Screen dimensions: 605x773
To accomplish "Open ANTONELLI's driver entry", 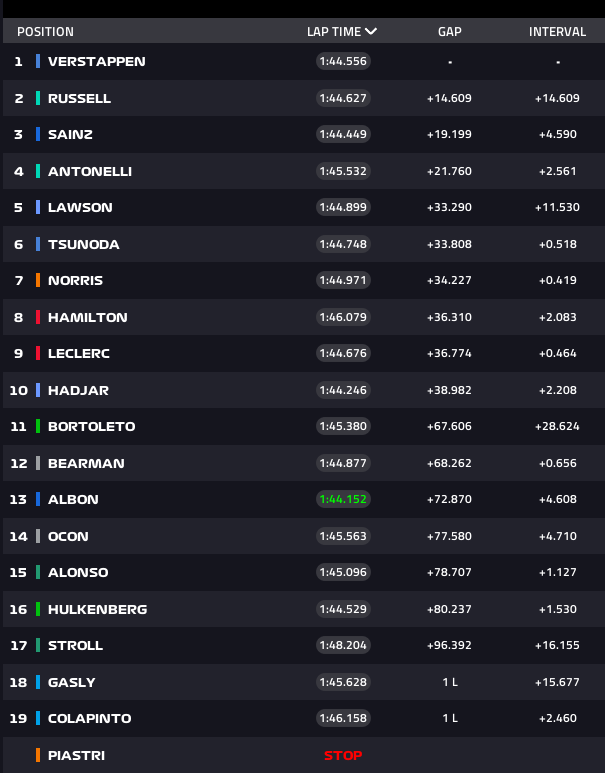I will (90, 171).
